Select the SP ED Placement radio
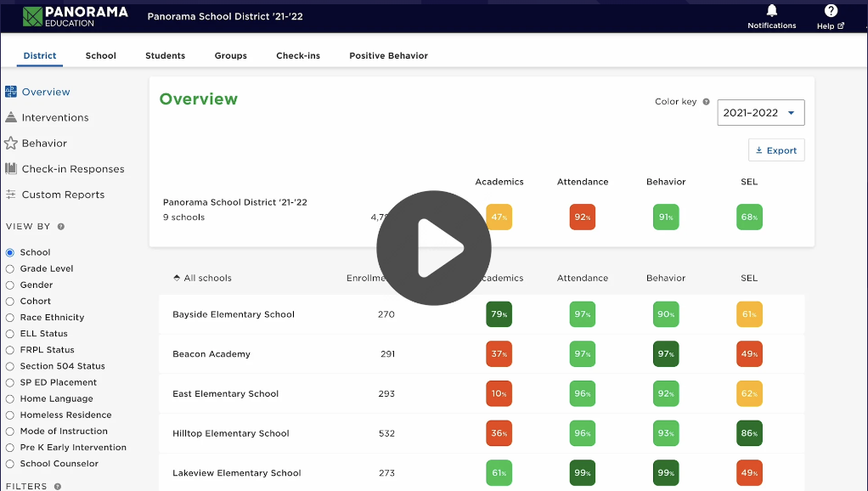The width and height of the screenshot is (868, 491). coord(10,382)
